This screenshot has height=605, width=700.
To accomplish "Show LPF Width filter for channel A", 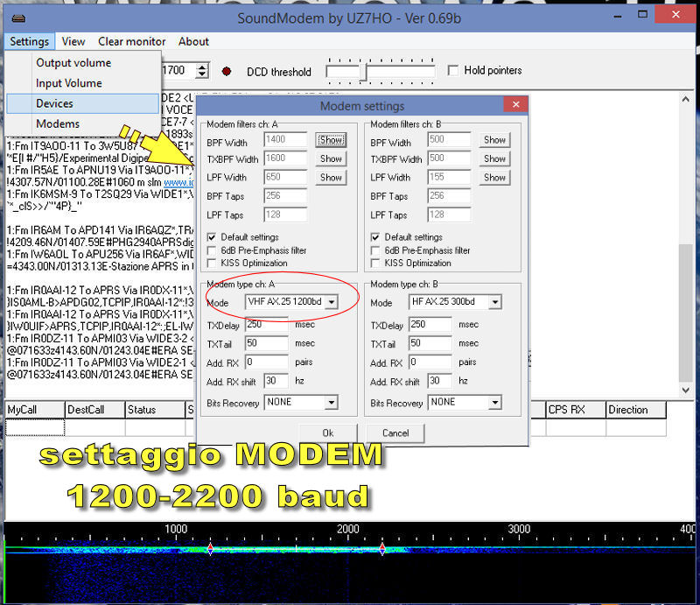I will [331, 178].
